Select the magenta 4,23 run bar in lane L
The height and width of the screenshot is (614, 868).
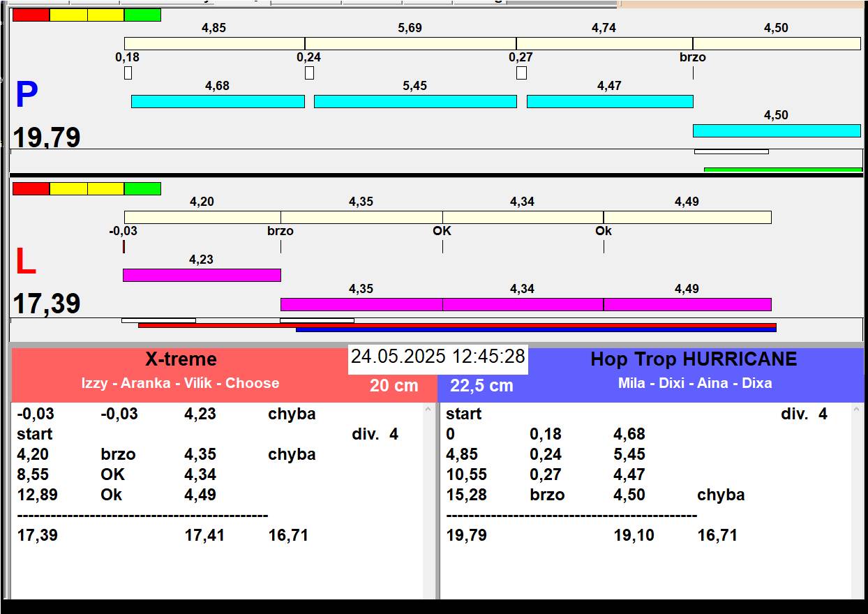[x=202, y=275]
